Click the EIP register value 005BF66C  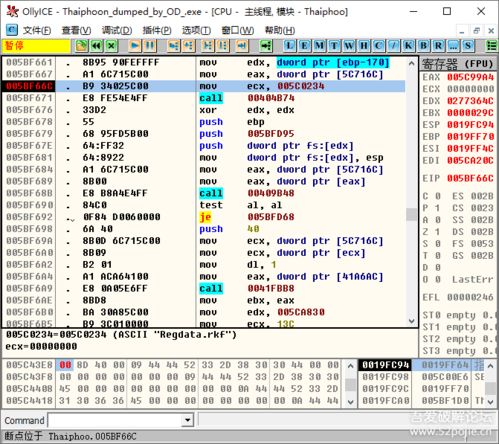[470, 178]
